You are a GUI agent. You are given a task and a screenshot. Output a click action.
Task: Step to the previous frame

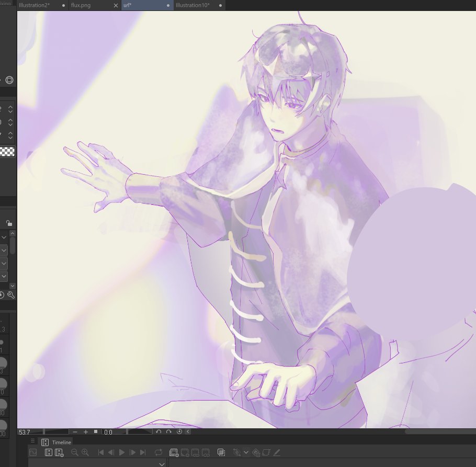(111, 452)
